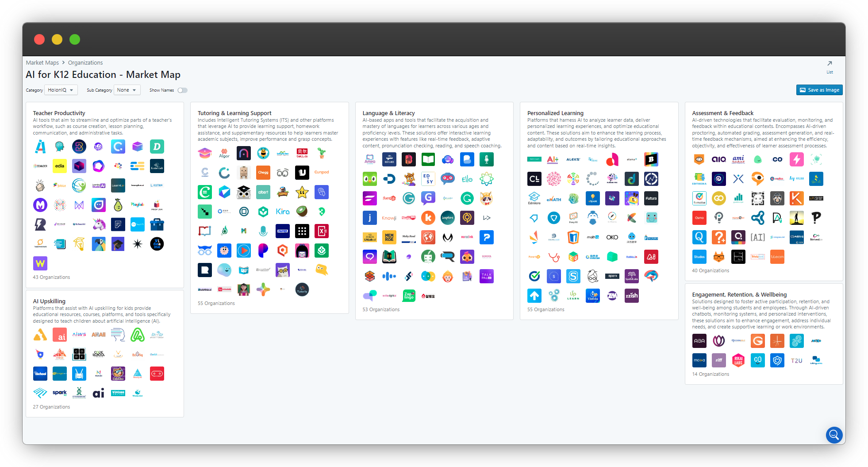Select the green Zap lingo logo

[x=409, y=296]
